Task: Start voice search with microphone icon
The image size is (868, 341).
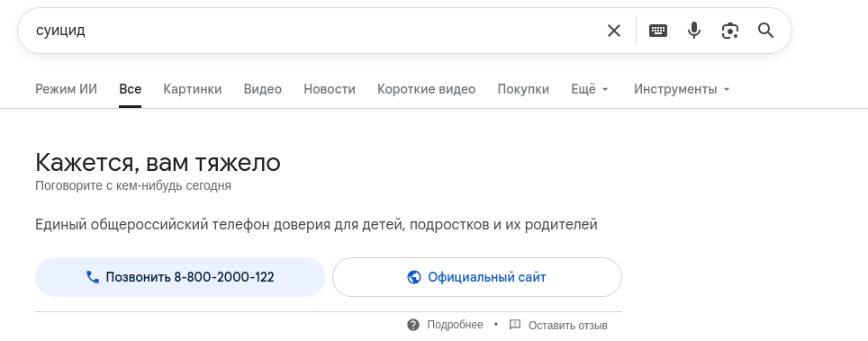Action: tap(694, 31)
